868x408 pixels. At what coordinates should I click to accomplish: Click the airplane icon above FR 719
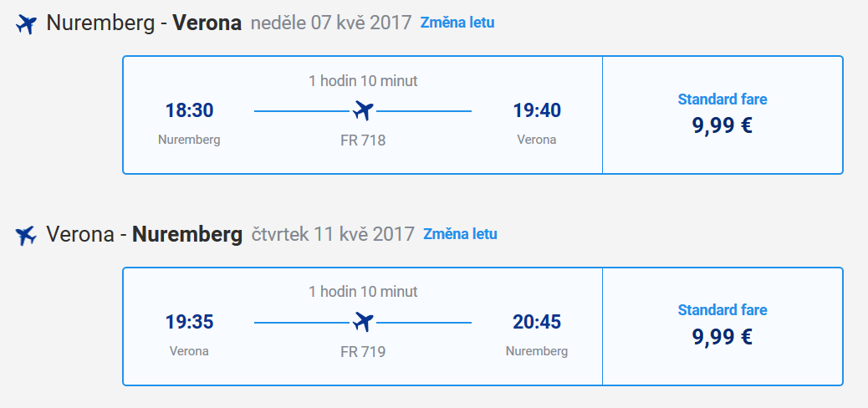pos(363,322)
